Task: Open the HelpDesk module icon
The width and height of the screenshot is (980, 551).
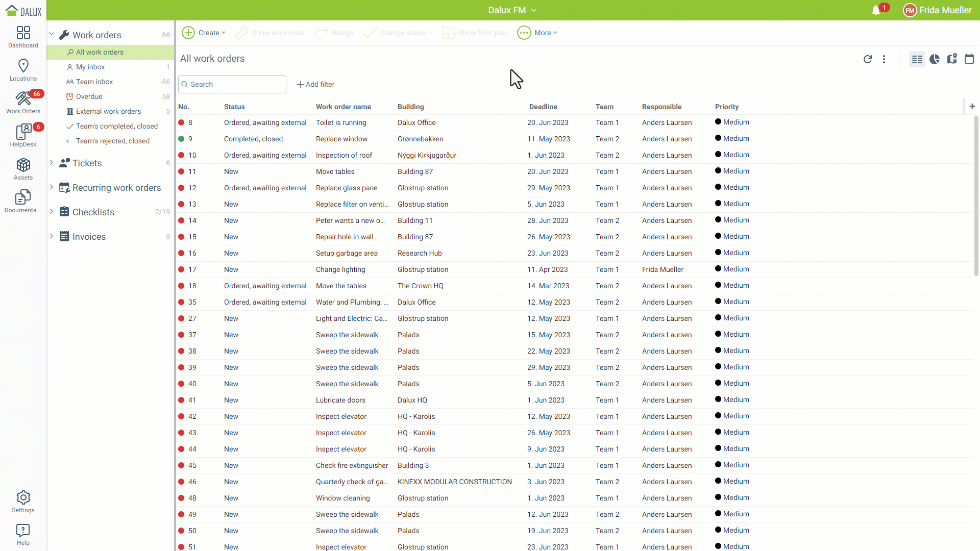Action: pos(23,136)
